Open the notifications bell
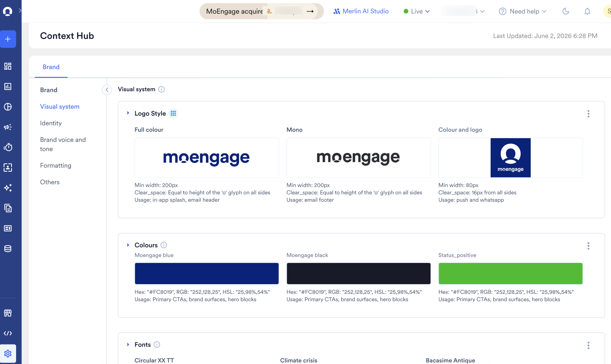611x364 pixels. click(x=587, y=11)
